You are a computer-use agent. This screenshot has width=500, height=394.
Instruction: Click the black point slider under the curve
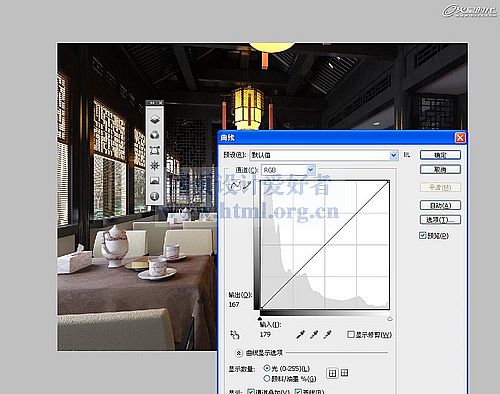point(260,319)
